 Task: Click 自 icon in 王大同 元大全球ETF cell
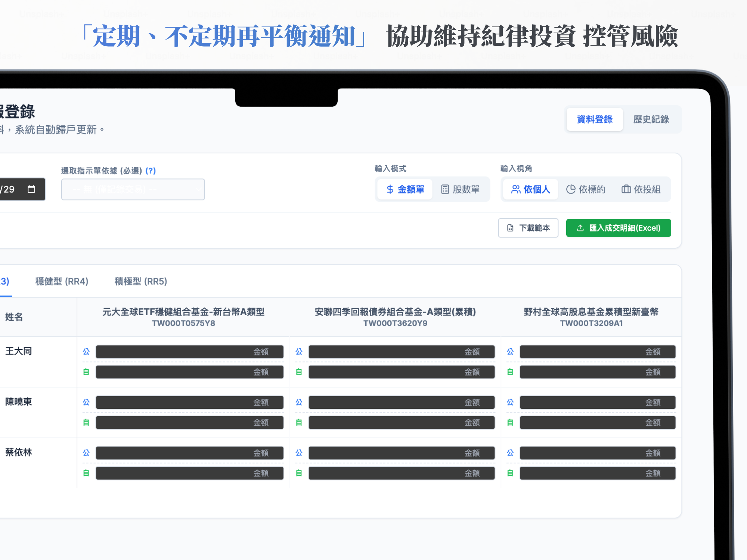pos(86,372)
